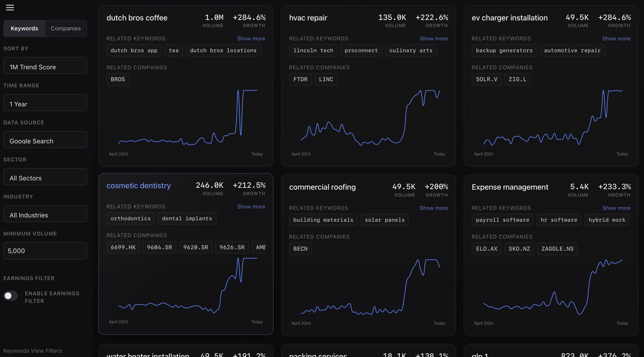644x357 pixels.
Task: Select the automotive repair keyword tag
Action: pos(572,50)
